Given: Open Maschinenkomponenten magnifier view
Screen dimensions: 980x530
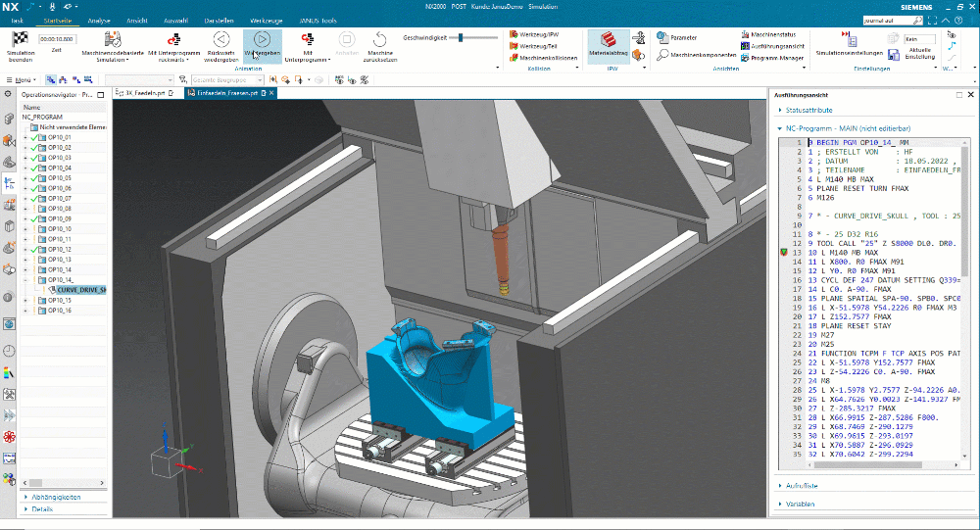Looking at the screenshot, I should 696,55.
